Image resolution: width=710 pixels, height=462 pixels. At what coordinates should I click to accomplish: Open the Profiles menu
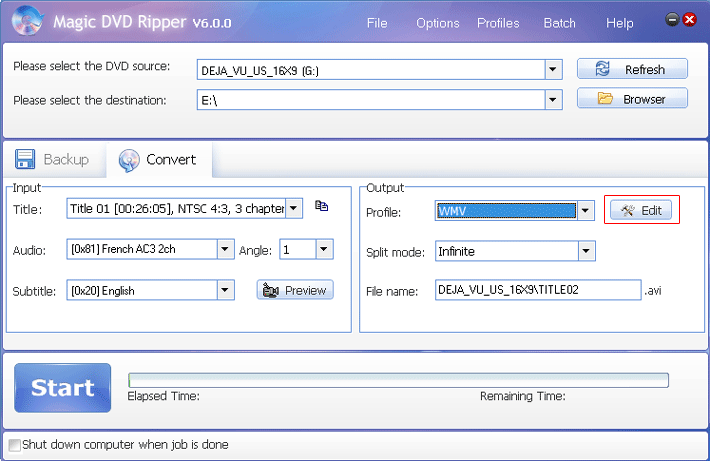tap(498, 23)
